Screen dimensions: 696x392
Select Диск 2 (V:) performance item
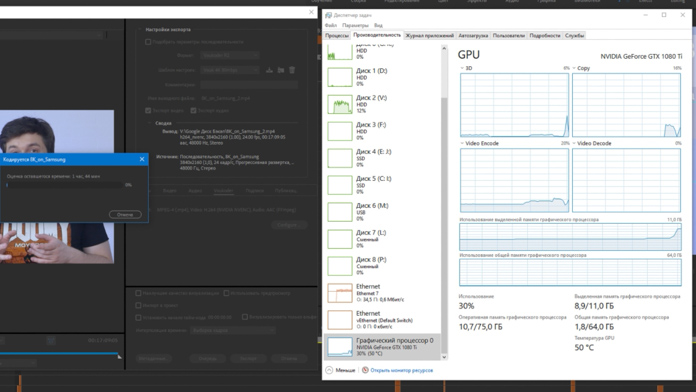[384, 104]
